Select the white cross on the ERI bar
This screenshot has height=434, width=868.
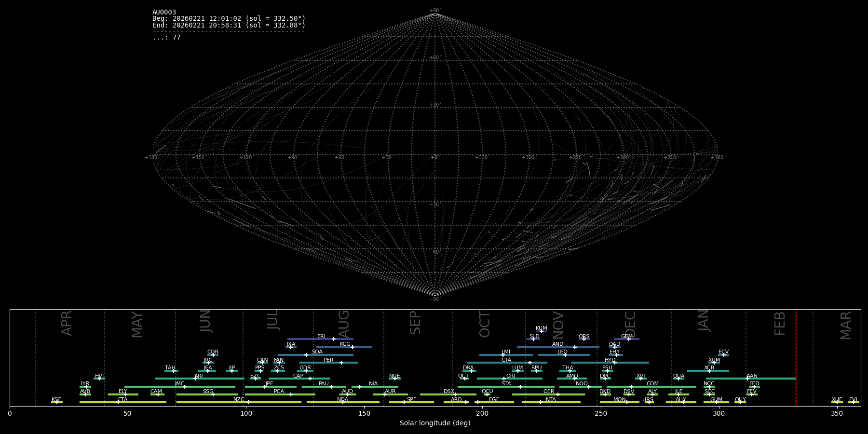[334, 339]
